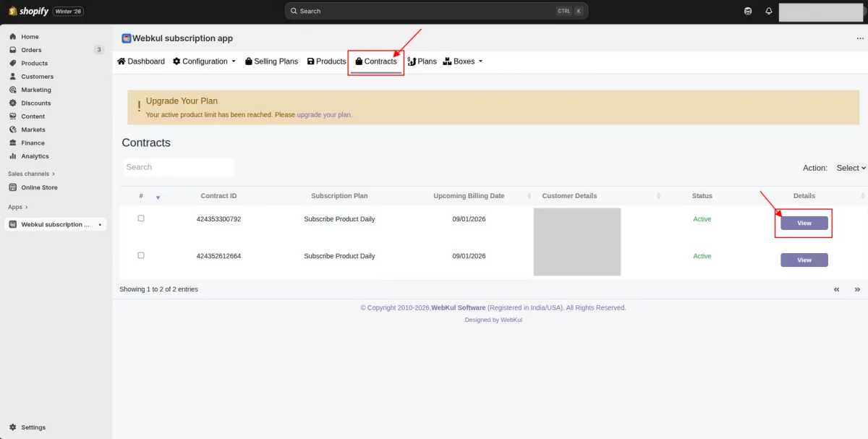Click the Winter '26 badge
This screenshot has width=868, height=439.
point(69,11)
